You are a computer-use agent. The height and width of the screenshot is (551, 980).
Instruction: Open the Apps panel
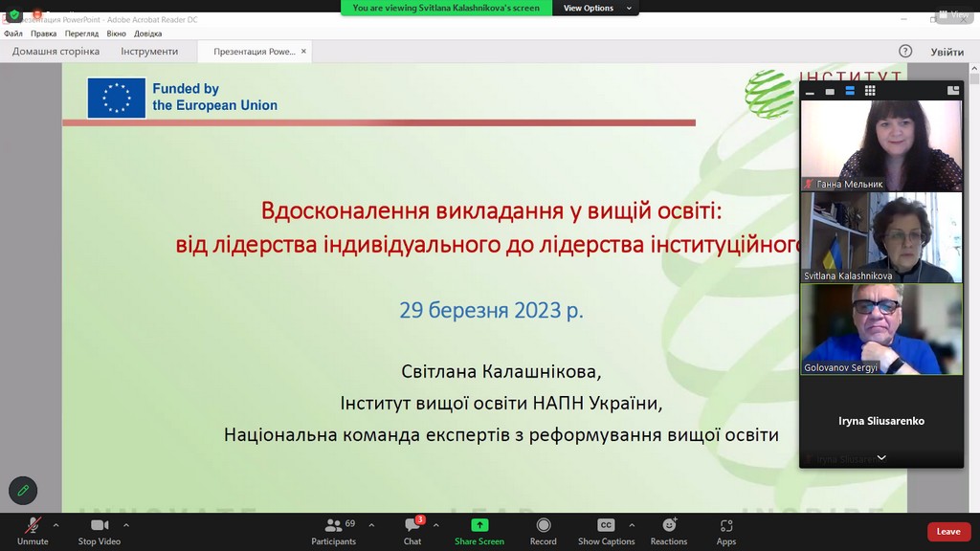[726, 531]
